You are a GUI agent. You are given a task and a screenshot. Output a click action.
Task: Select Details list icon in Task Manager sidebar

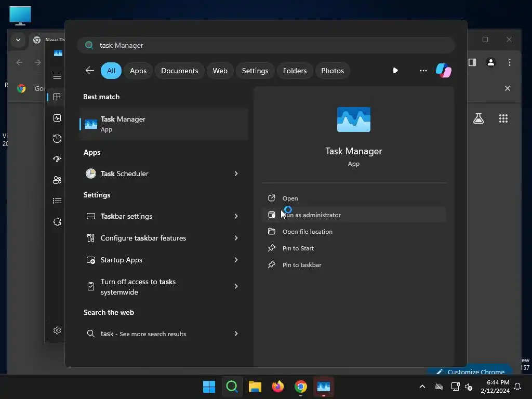pyautogui.click(x=57, y=201)
